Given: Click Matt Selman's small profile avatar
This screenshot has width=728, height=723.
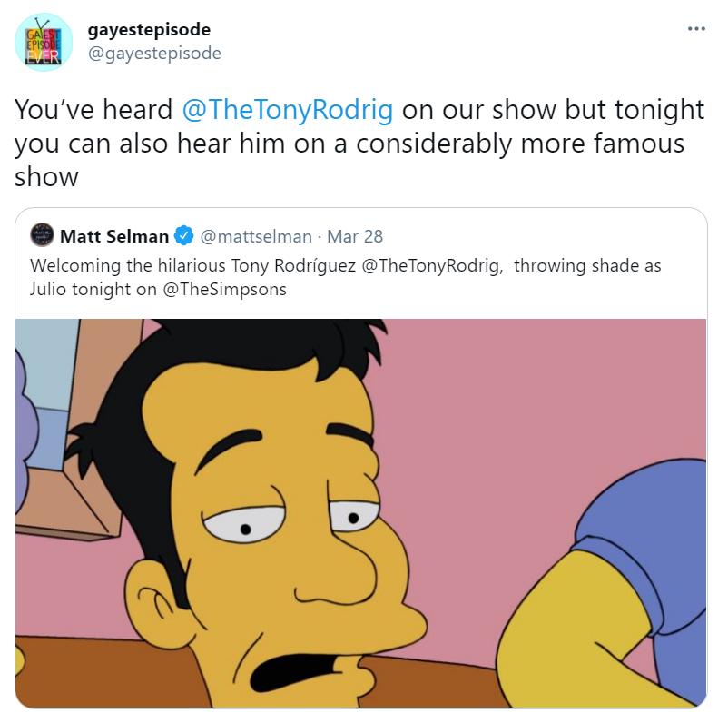Looking at the screenshot, I should click(42, 235).
